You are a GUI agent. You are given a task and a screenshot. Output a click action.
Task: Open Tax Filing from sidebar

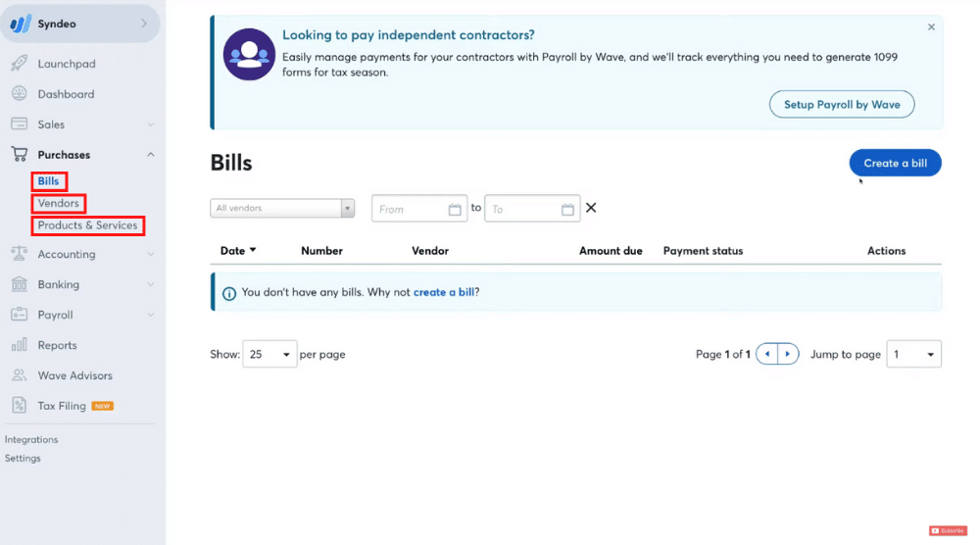coord(61,406)
